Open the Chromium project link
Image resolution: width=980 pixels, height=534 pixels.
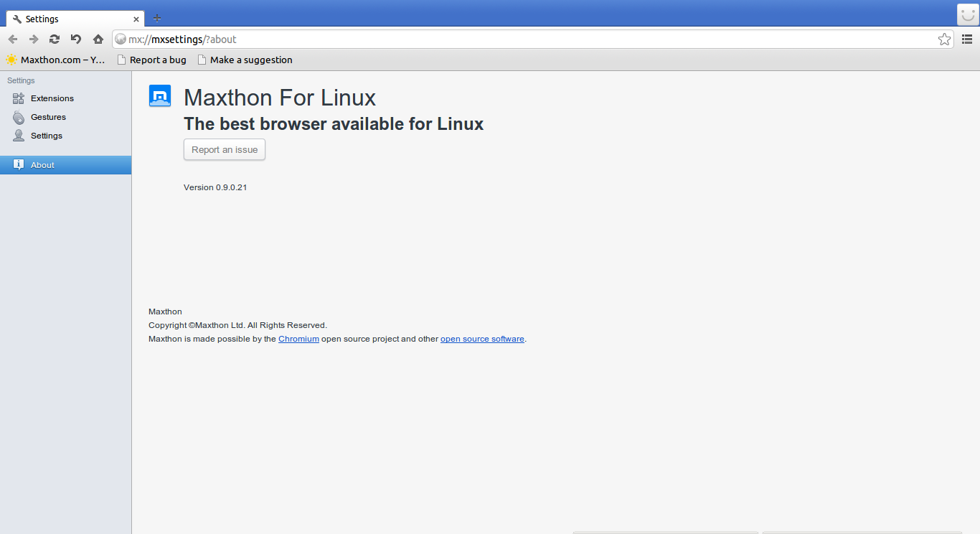tap(298, 339)
